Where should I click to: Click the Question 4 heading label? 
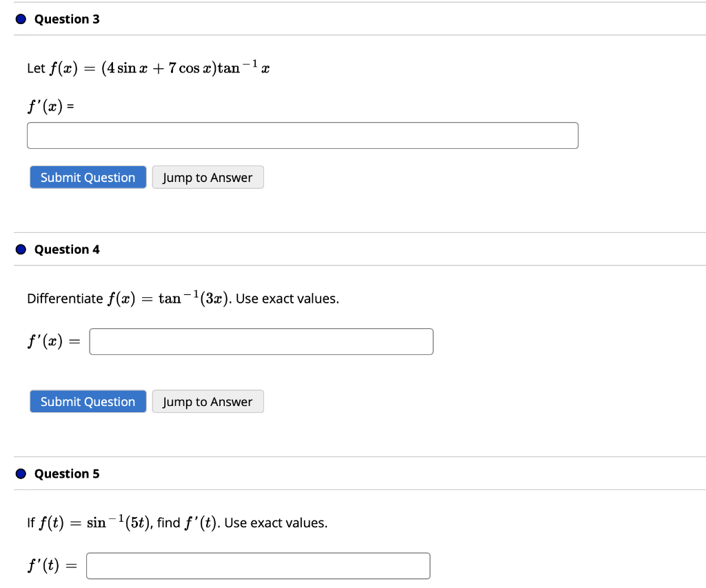tap(66, 249)
